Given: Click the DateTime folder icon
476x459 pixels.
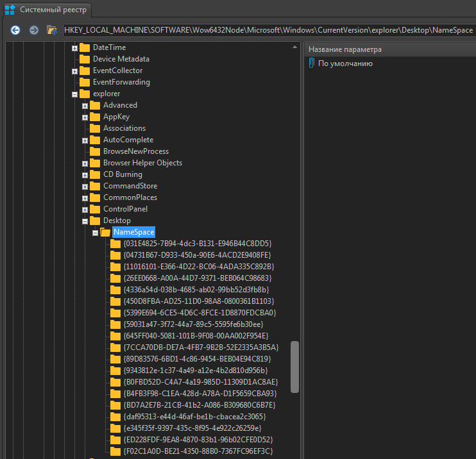Looking at the screenshot, I should click(85, 47).
